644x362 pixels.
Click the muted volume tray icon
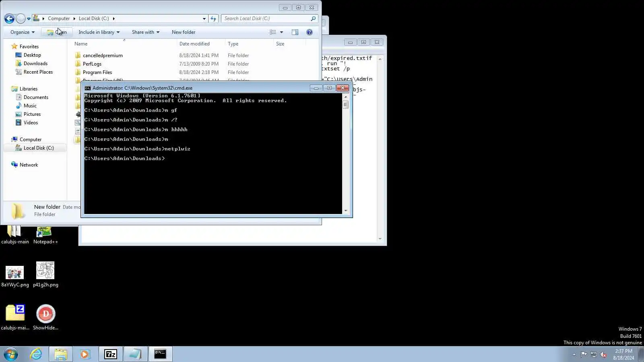tap(603, 354)
